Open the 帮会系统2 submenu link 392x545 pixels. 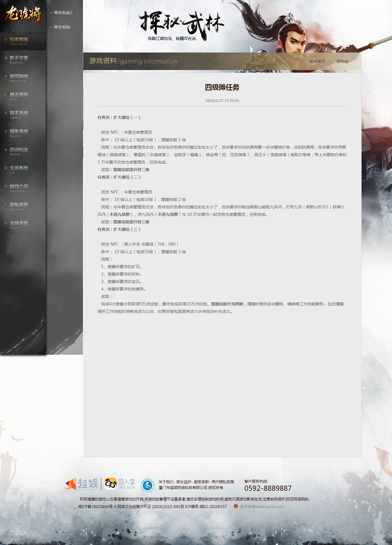(x=63, y=13)
